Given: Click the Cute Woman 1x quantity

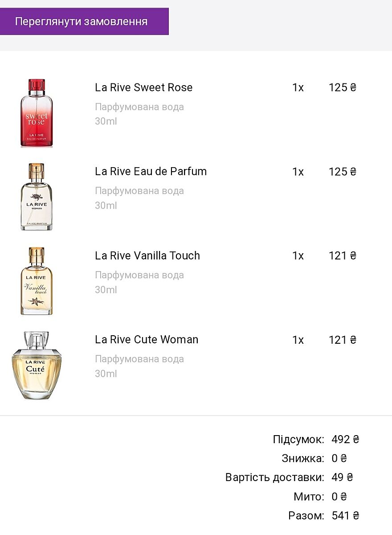Looking at the screenshot, I should (x=298, y=340).
